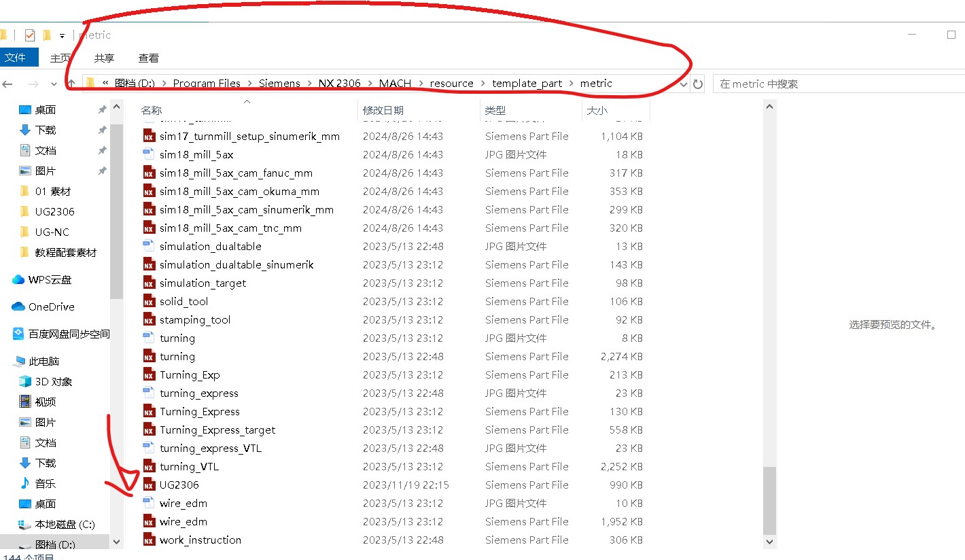
Task: Expand the hidden path overflow chevrons
Action: [x=105, y=83]
